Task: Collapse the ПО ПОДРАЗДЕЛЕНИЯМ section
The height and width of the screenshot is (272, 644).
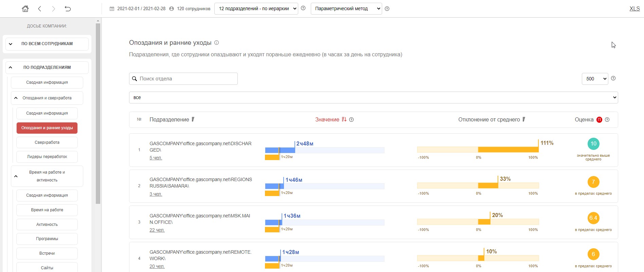Action: [11, 67]
